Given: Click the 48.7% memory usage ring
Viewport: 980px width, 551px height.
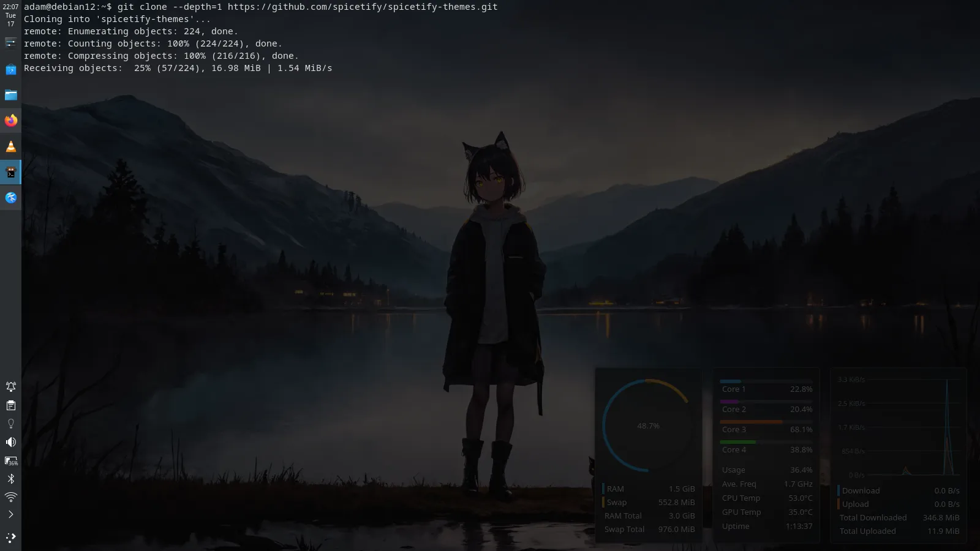Looking at the screenshot, I should pyautogui.click(x=648, y=425).
